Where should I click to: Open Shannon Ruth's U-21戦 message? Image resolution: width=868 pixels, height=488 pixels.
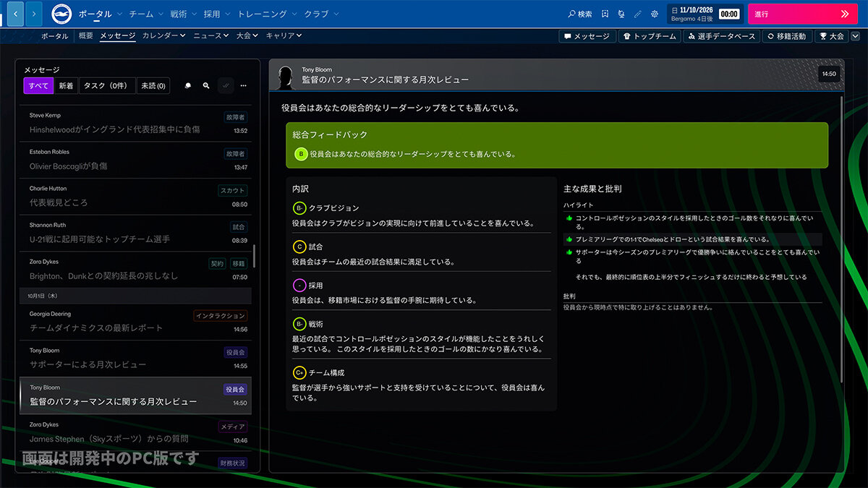click(x=136, y=233)
